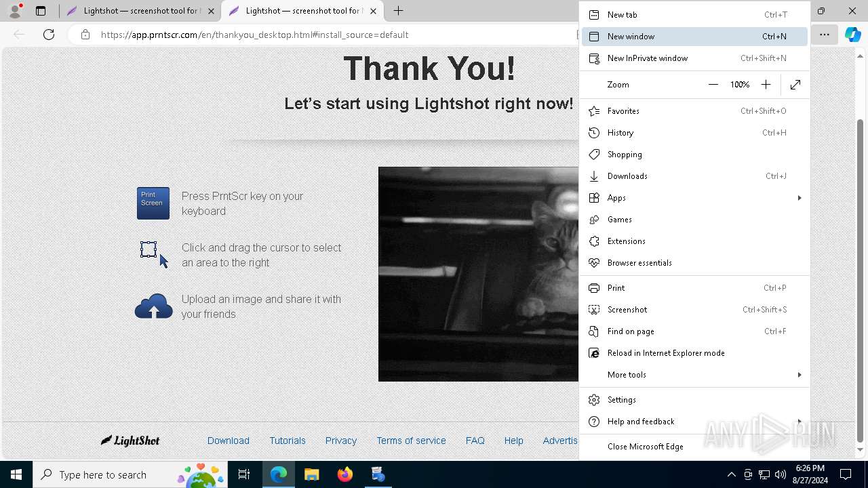
Task: Open the notification center icon
Action: tap(846, 474)
